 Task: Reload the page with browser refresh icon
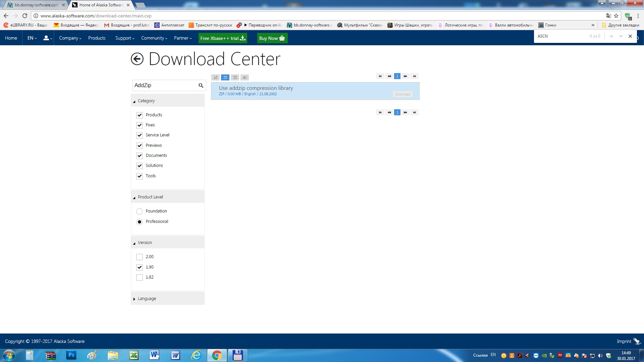[25, 16]
